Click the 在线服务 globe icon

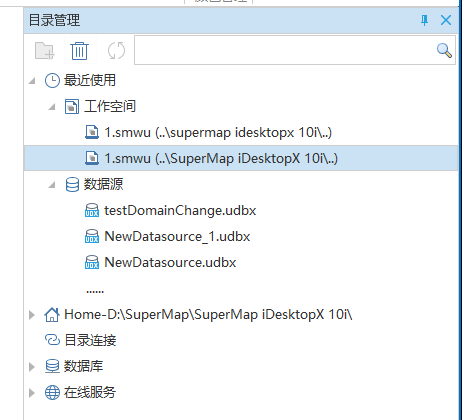click(x=52, y=392)
